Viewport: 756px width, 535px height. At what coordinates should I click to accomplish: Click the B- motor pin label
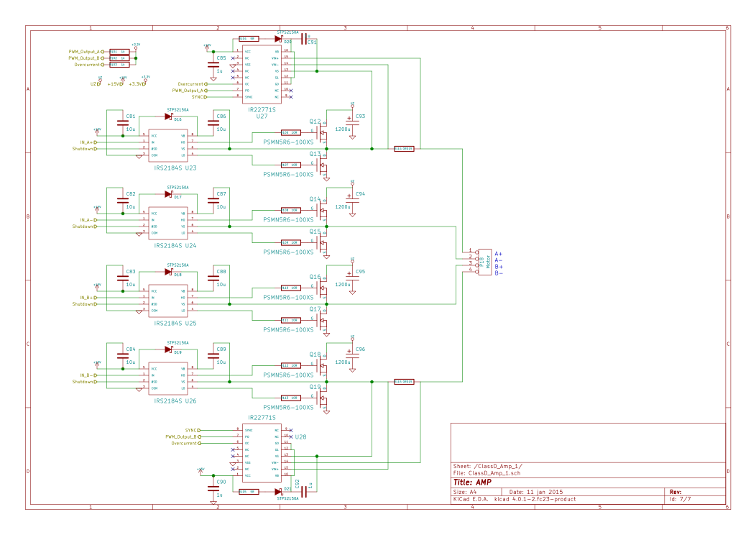coord(499,273)
